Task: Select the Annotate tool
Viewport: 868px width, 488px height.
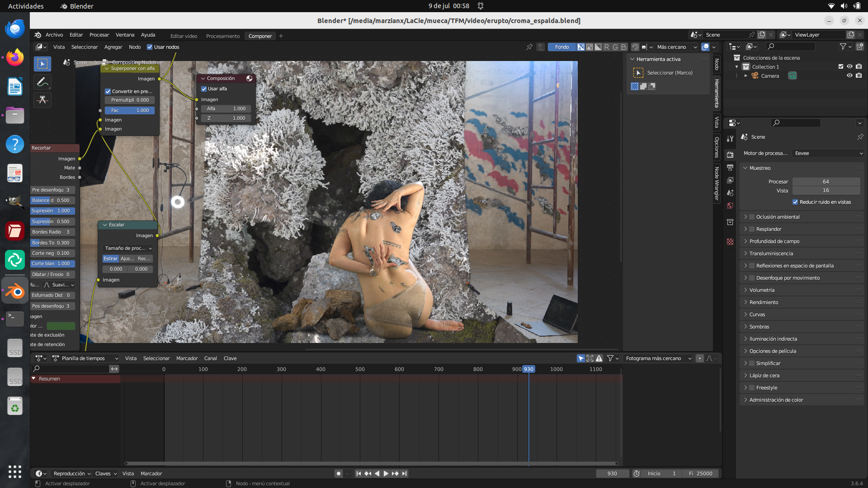Action: point(42,82)
